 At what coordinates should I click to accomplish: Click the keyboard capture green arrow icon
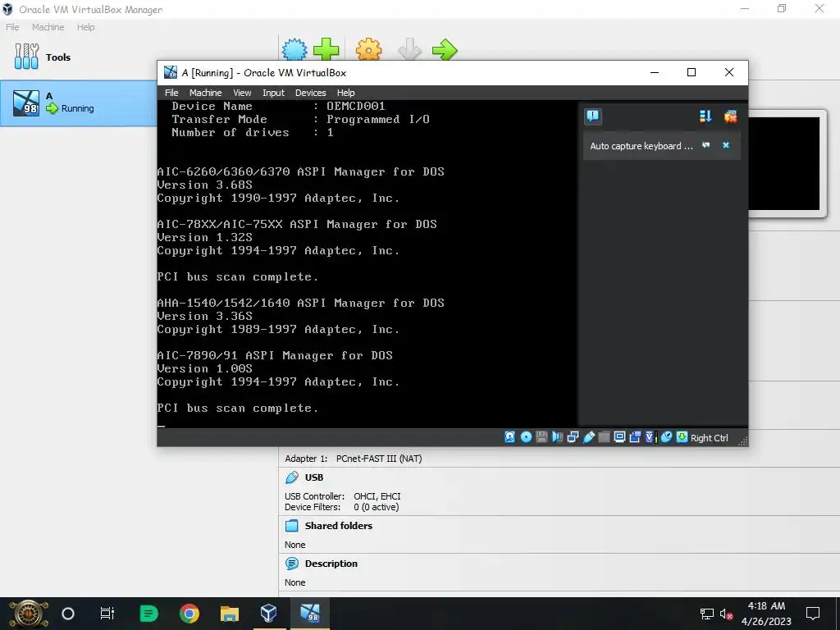(682, 437)
